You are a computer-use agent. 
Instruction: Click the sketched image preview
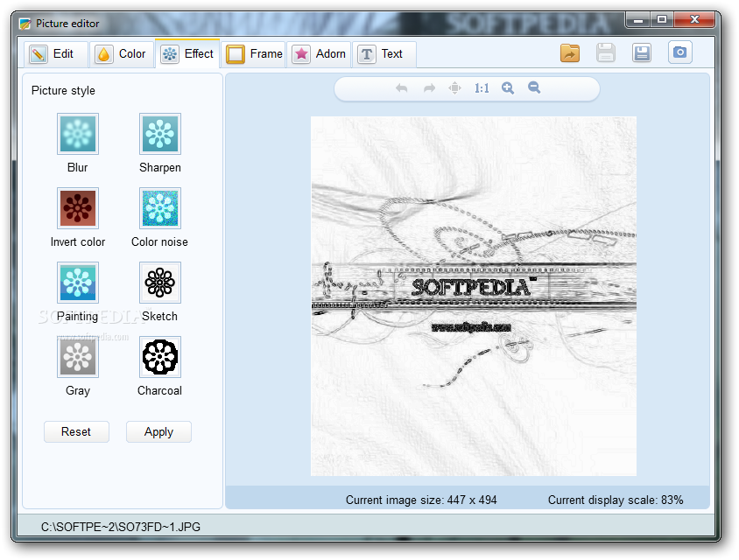[474, 297]
